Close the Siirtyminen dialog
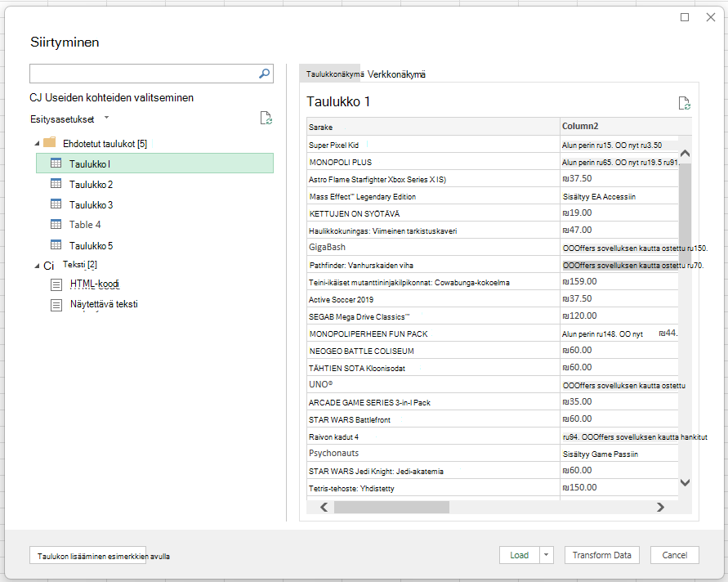728x582 pixels. point(710,17)
